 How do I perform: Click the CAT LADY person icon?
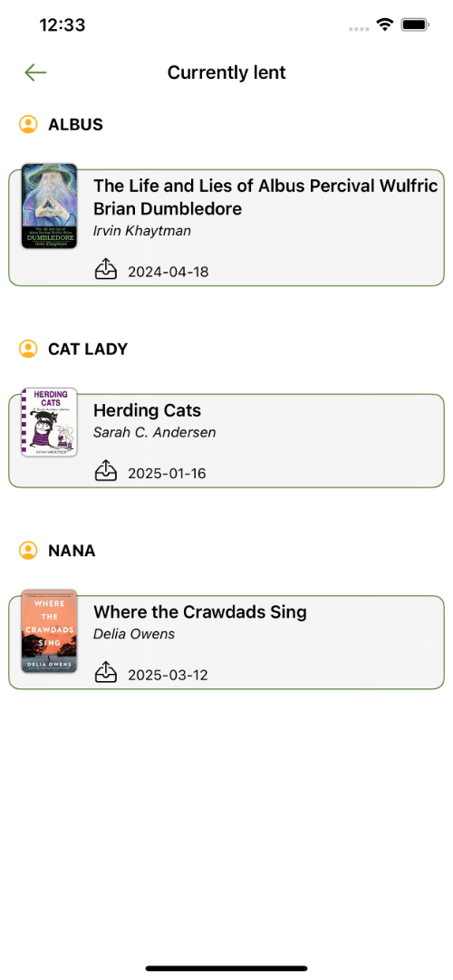[28, 349]
